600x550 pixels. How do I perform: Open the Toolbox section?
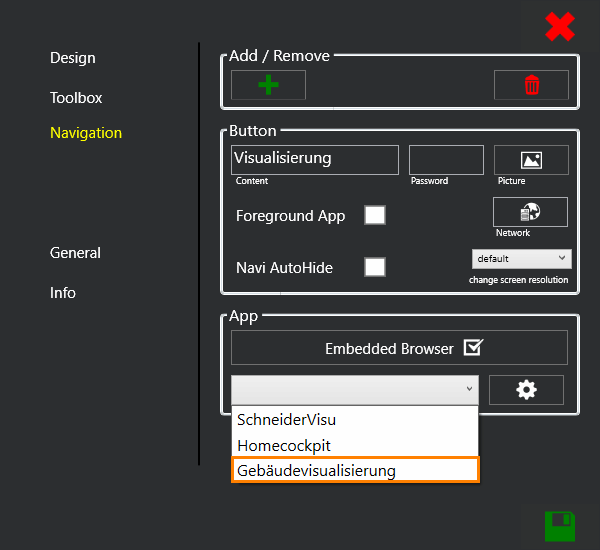(x=76, y=98)
